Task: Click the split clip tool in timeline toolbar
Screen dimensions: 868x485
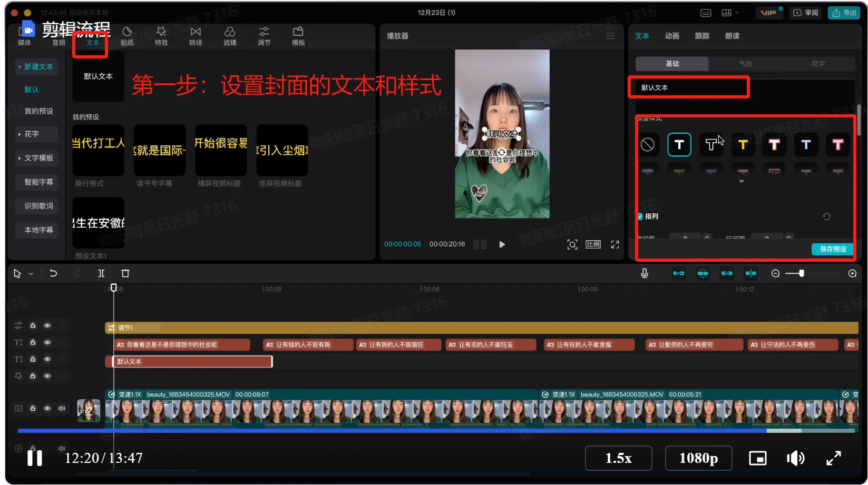Action: [x=101, y=273]
